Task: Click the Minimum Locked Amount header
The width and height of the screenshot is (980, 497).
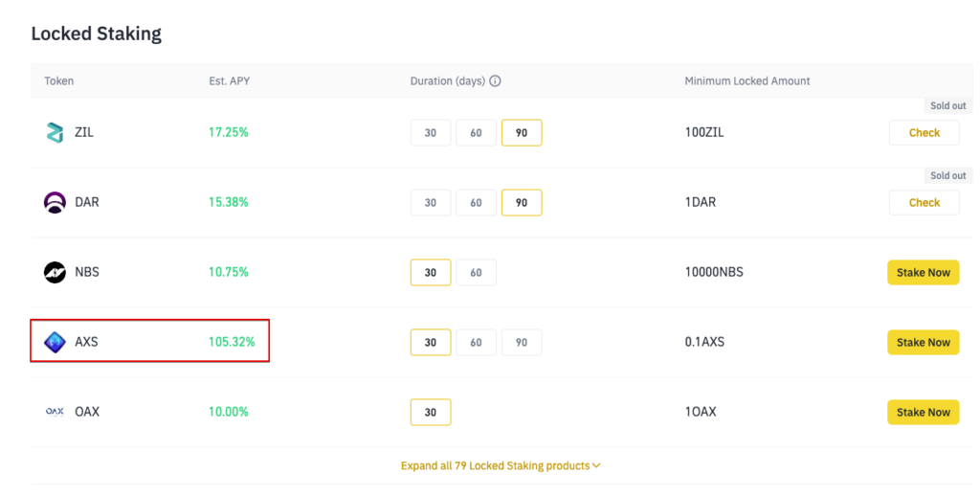Action: coord(747,80)
